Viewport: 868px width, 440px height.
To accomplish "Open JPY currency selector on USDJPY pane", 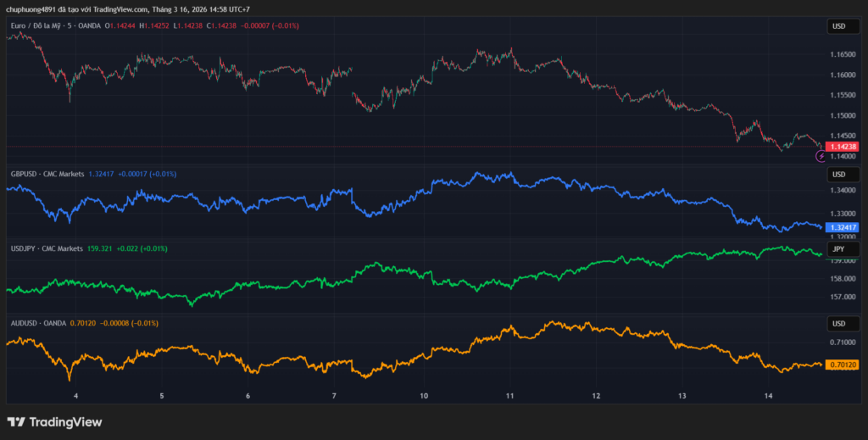I will click(838, 249).
